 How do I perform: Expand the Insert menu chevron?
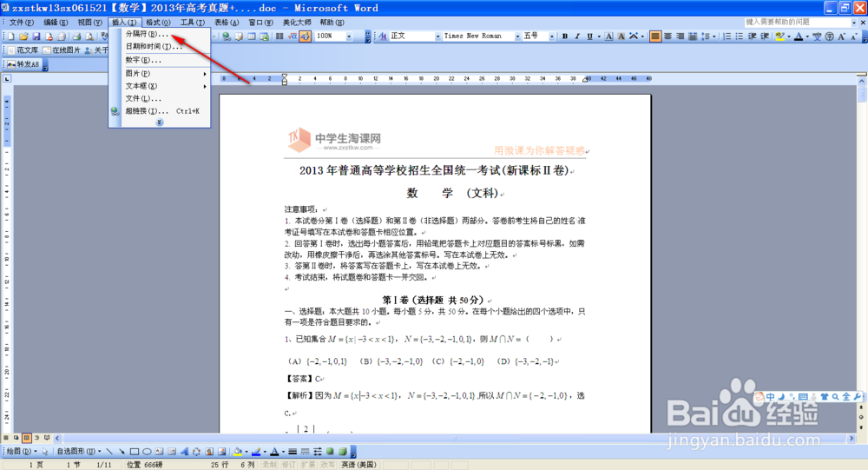pyautogui.click(x=160, y=122)
